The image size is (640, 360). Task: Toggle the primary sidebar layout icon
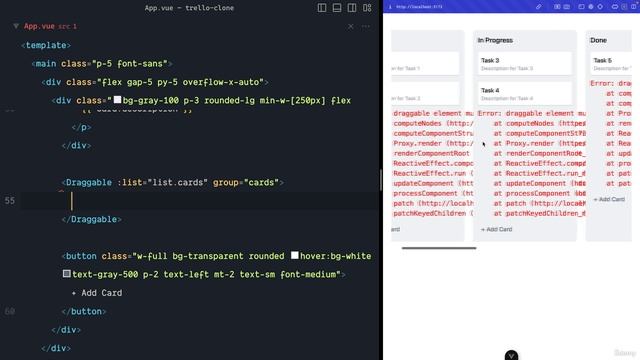point(322,8)
